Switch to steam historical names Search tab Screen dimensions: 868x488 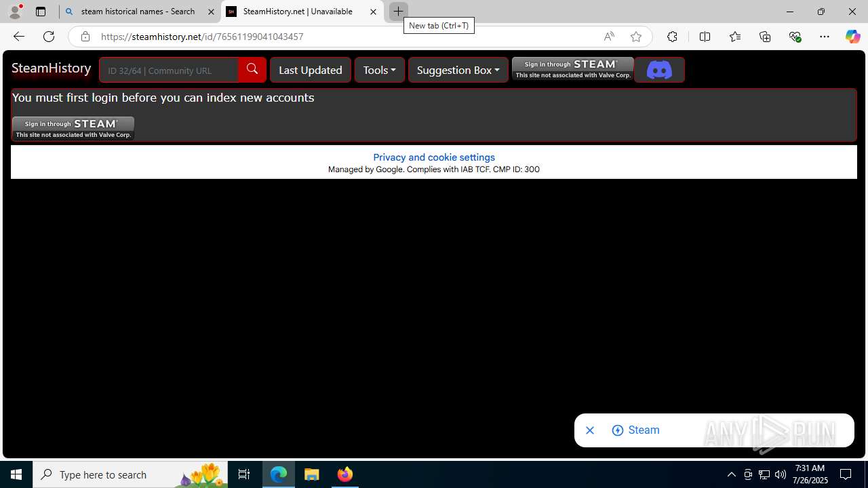(140, 12)
